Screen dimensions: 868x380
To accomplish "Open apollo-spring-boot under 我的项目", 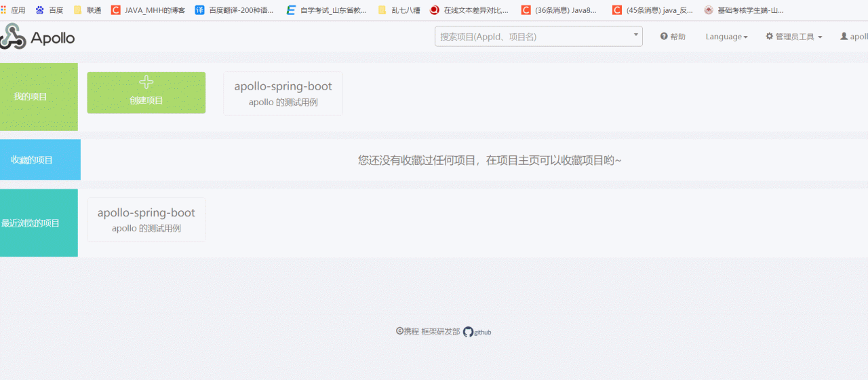I will point(283,94).
